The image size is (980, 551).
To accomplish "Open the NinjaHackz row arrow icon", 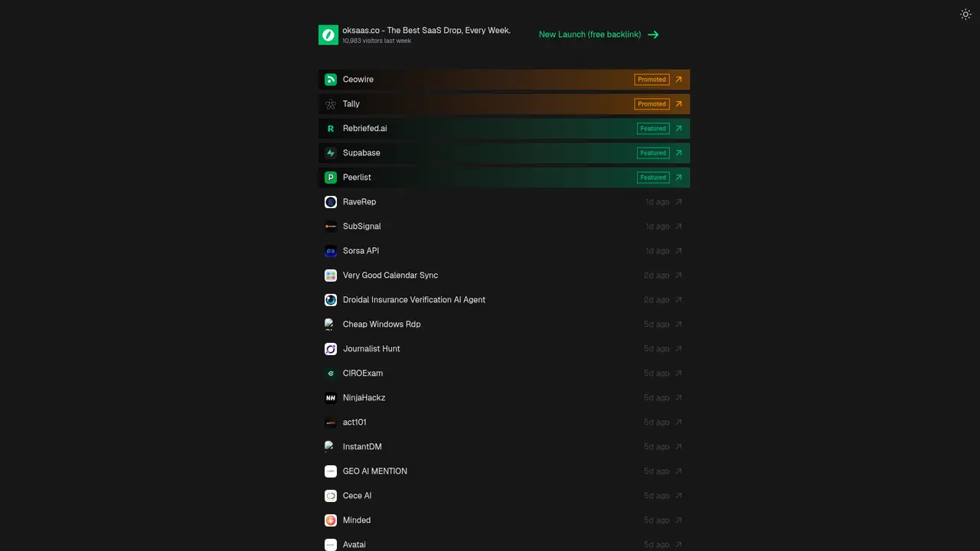I will coord(678,398).
